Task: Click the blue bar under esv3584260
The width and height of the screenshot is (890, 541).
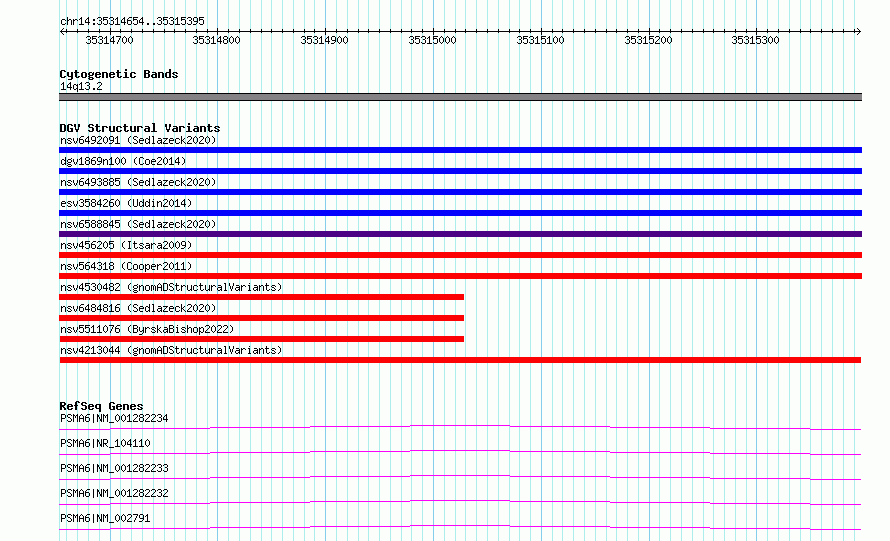Action: click(x=460, y=213)
